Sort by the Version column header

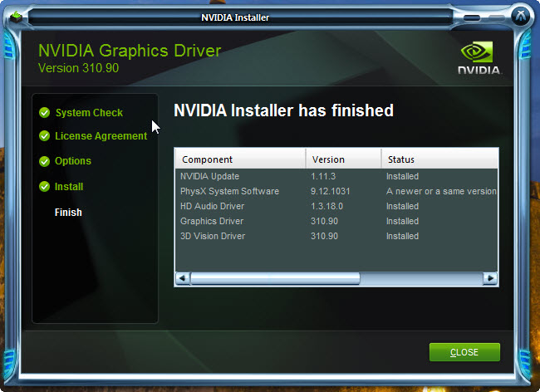(343, 159)
